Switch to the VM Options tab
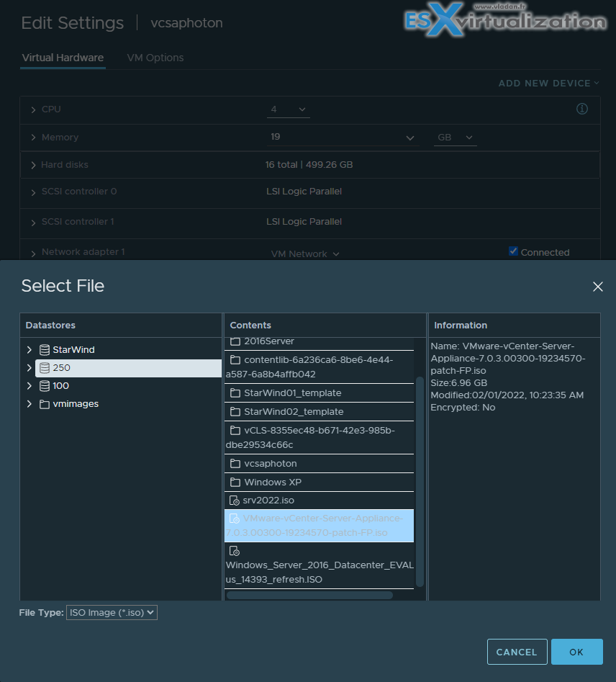The image size is (616, 682). [x=155, y=58]
